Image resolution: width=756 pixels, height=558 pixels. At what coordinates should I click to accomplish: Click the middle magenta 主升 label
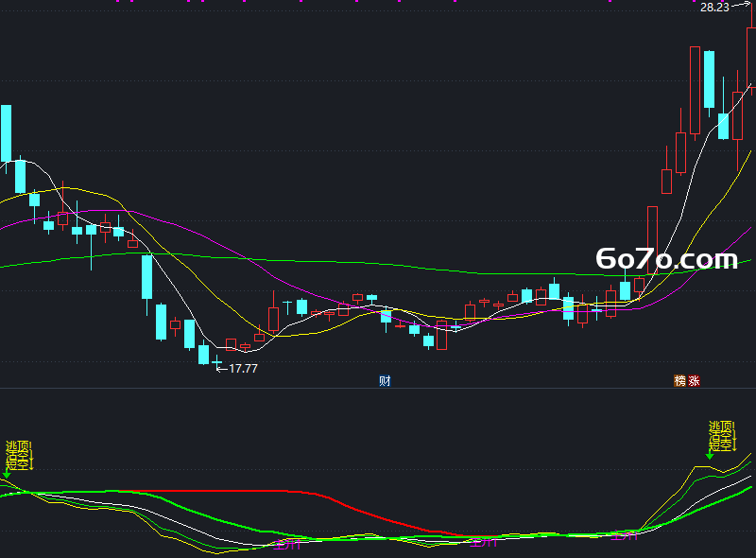pyautogui.click(x=483, y=542)
